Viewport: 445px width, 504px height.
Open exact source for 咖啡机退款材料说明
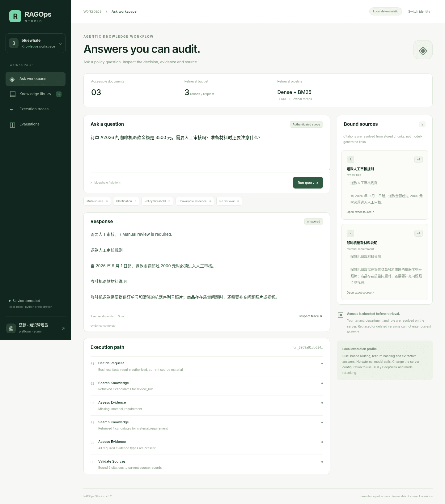[x=360, y=293]
